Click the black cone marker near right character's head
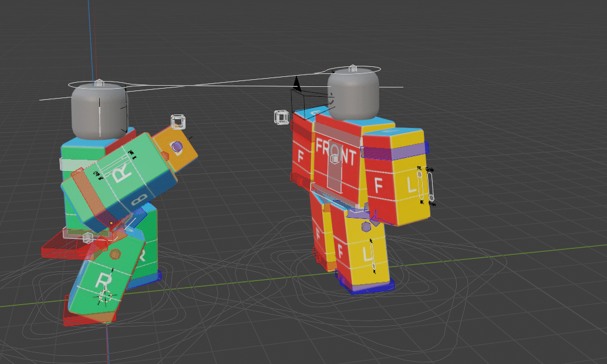Screen dimensions: 607x364 coord(296,83)
